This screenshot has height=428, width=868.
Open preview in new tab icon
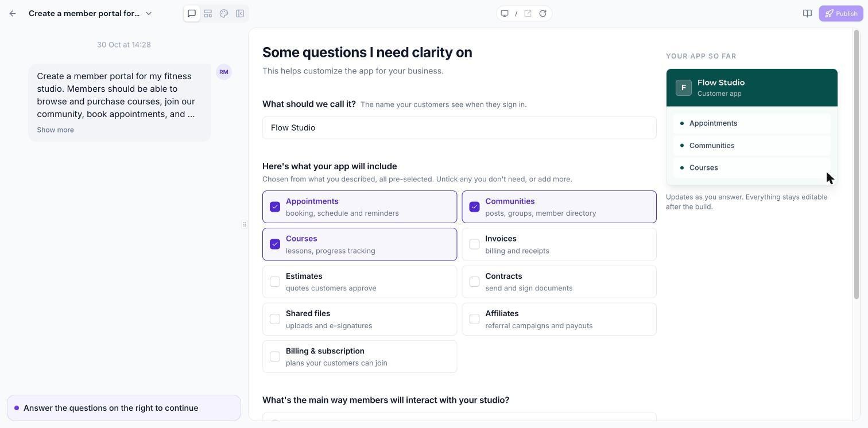[528, 13]
